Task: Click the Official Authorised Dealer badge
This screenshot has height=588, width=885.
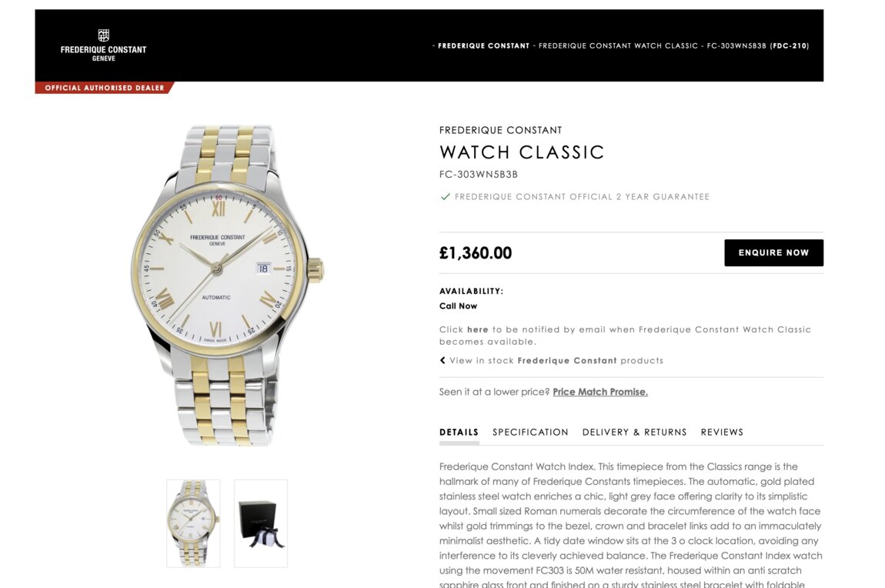Action: (x=105, y=88)
